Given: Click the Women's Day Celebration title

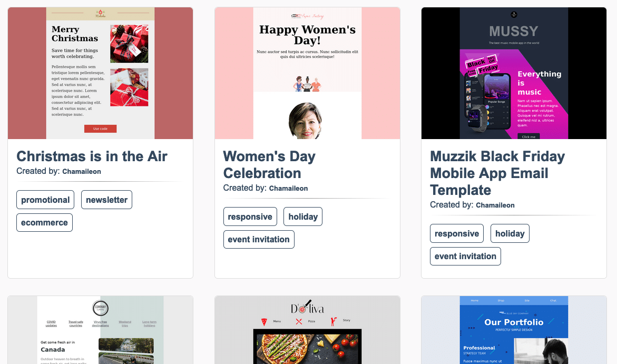Looking at the screenshot, I should click(269, 164).
